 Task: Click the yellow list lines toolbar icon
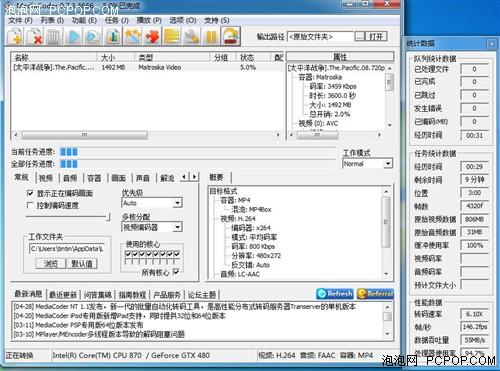pyautogui.click(x=171, y=36)
